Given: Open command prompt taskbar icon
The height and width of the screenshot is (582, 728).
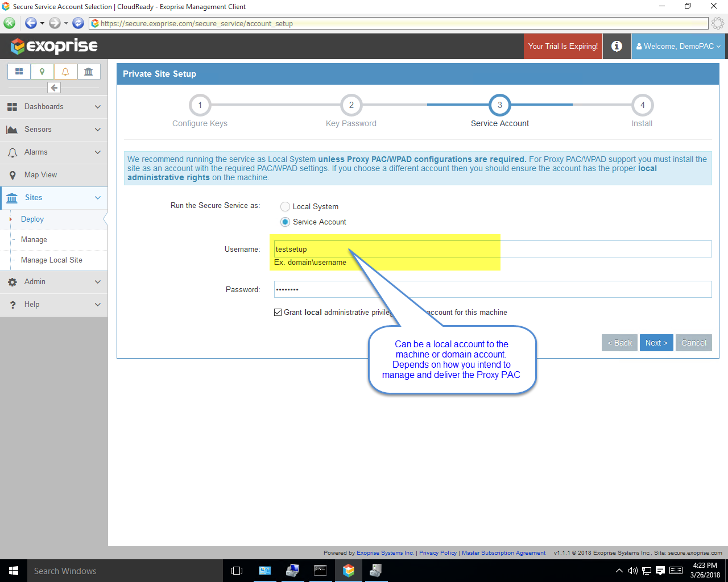Looking at the screenshot, I should (x=321, y=571).
